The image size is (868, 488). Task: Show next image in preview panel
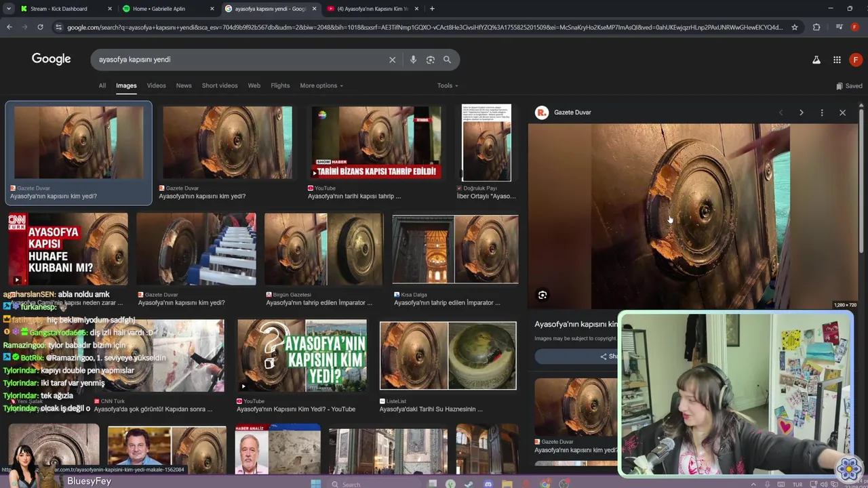point(801,113)
